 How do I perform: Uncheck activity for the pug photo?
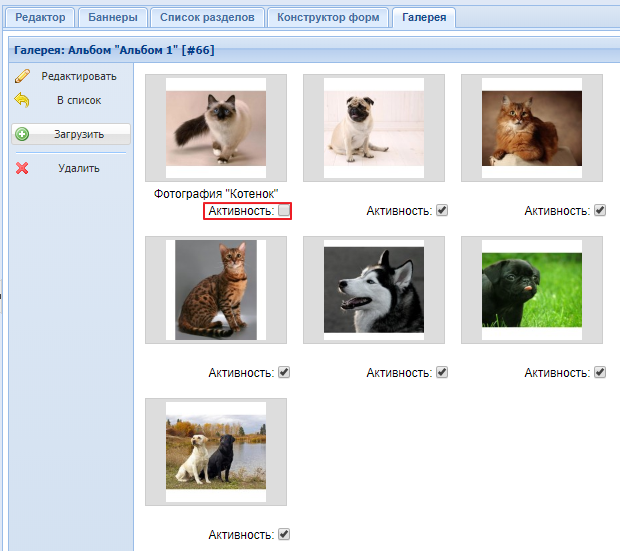pyautogui.click(x=442, y=211)
